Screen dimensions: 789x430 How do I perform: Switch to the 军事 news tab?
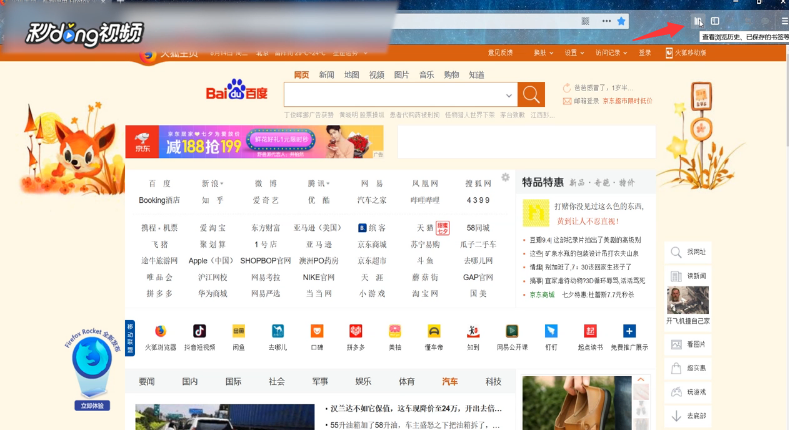[320, 382]
